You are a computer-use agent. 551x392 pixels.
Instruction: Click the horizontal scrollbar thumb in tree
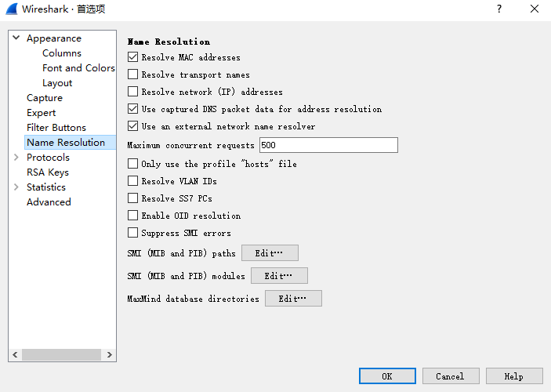pos(61,354)
